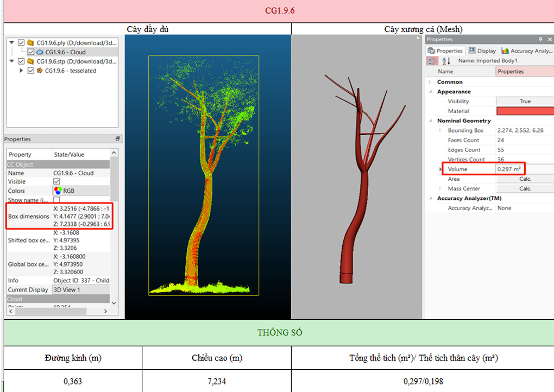This screenshot has height=392, width=554.
Task: Expand the Common properties section
Action: 430,82
